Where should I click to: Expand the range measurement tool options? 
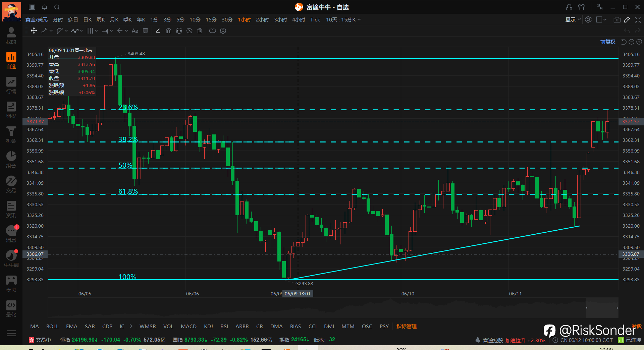pyautogui.click(x=111, y=31)
